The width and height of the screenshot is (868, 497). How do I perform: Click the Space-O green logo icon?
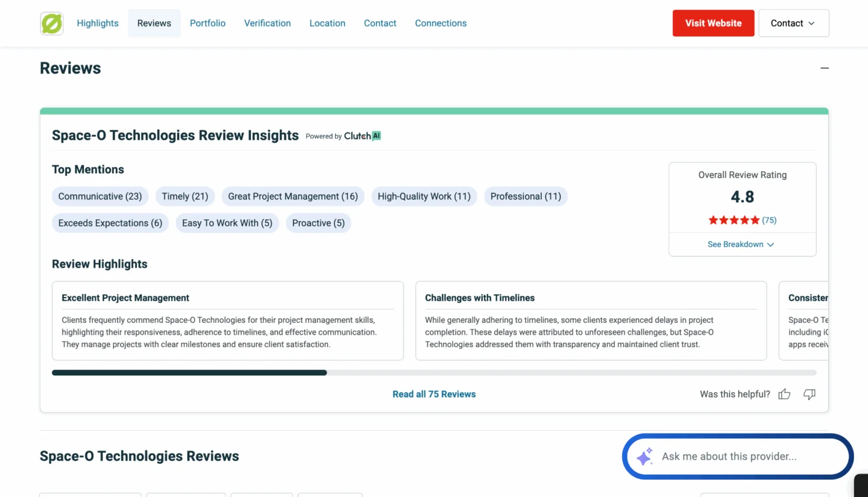pyautogui.click(x=52, y=23)
